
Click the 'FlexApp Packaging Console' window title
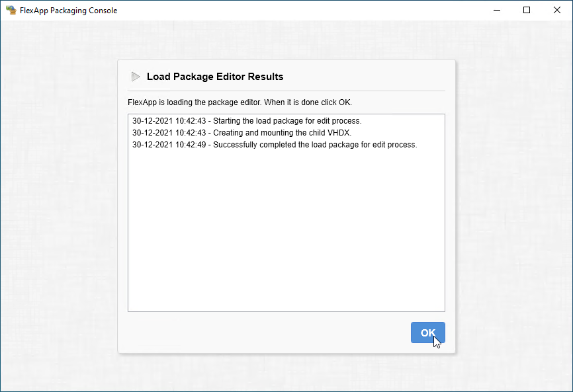(69, 10)
